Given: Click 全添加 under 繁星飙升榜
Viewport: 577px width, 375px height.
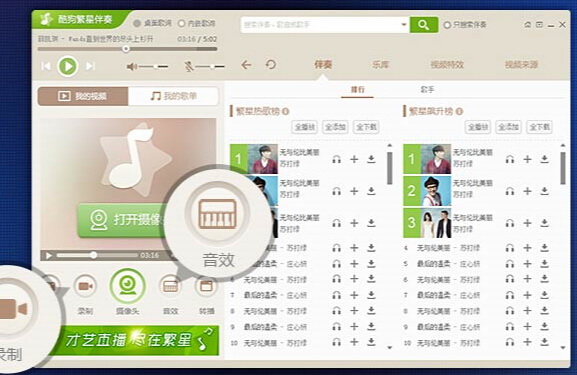Looking at the screenshot, I should [x=509, y=127].
